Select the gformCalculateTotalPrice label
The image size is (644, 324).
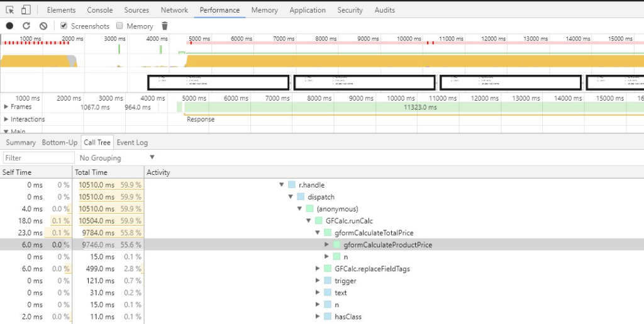coord(374,233)
